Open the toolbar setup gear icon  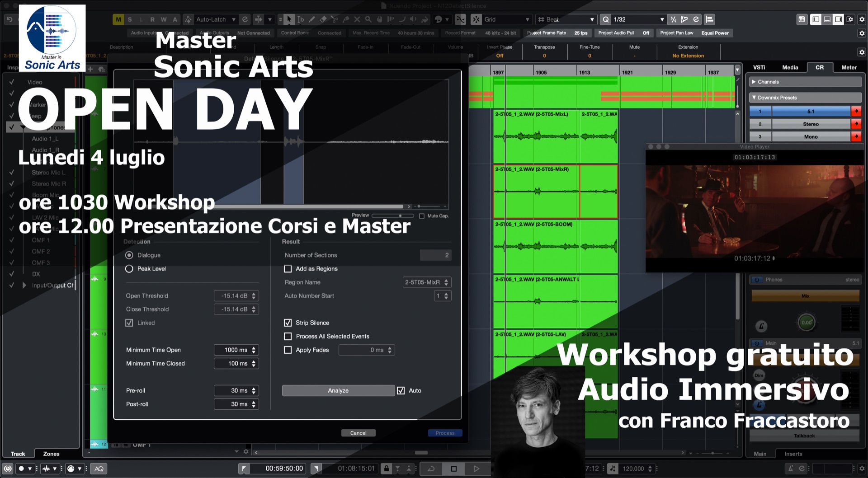(862, 19)
